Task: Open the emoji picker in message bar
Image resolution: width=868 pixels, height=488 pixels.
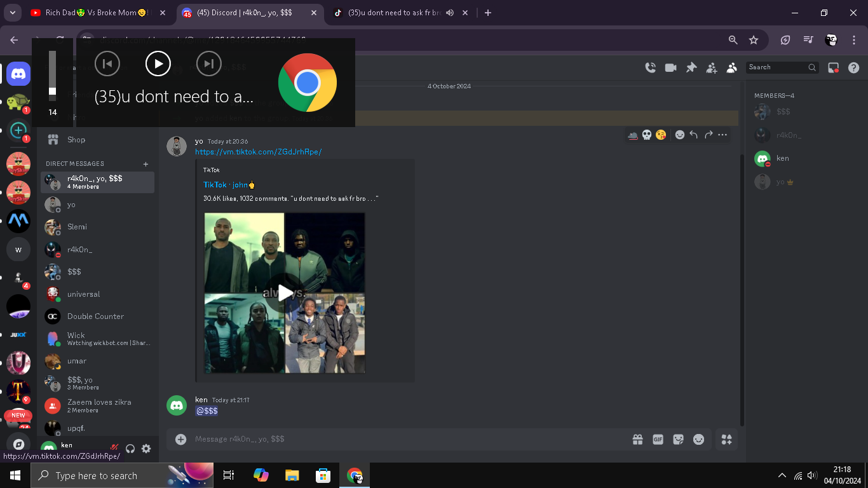Action: [x=698, y=439]
